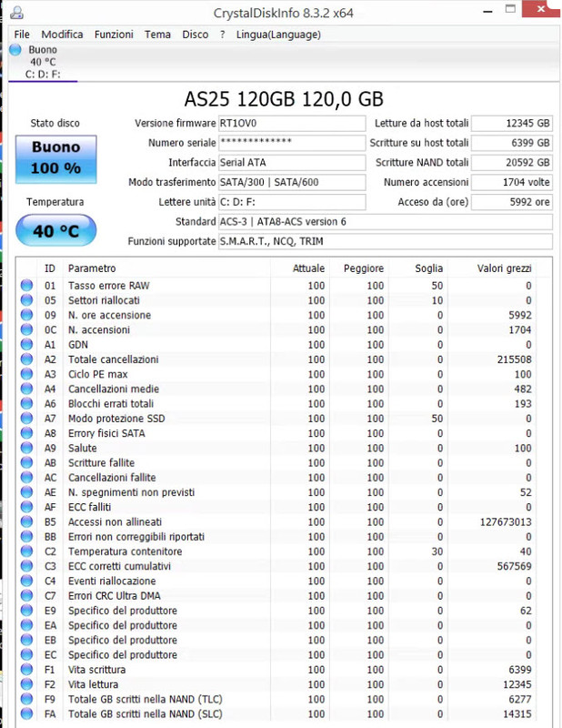Click the Lettere unità field
The image size is (562, 728).
click(292, 202)
